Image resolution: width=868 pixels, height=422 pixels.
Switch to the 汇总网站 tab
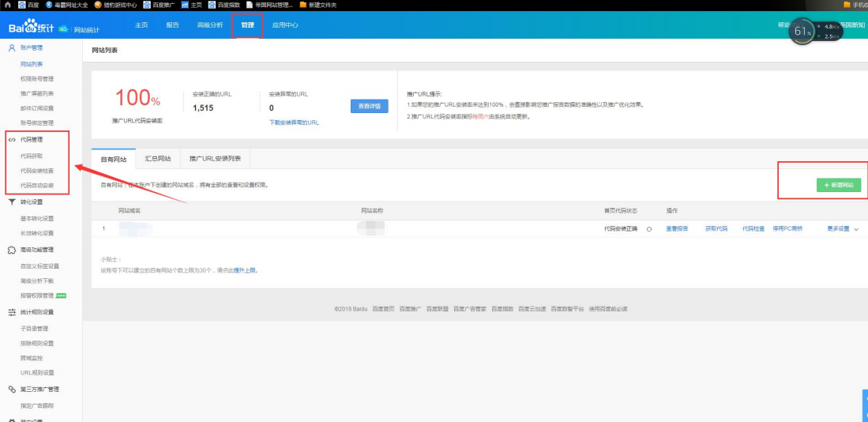tap(158, 159)
